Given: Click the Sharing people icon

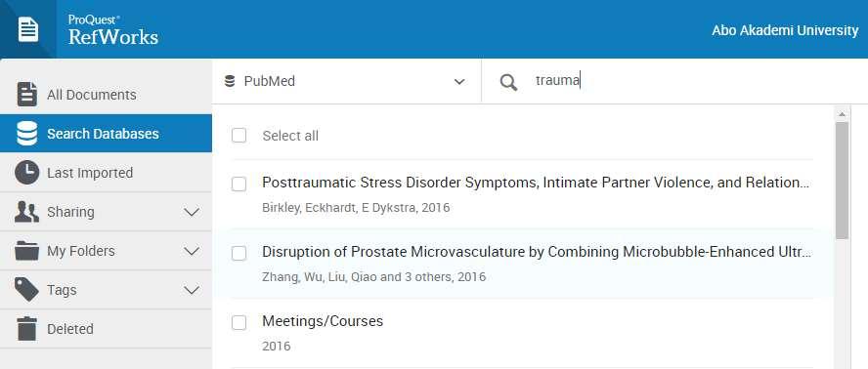Looking at the screenshot, I should coord(27,212).
